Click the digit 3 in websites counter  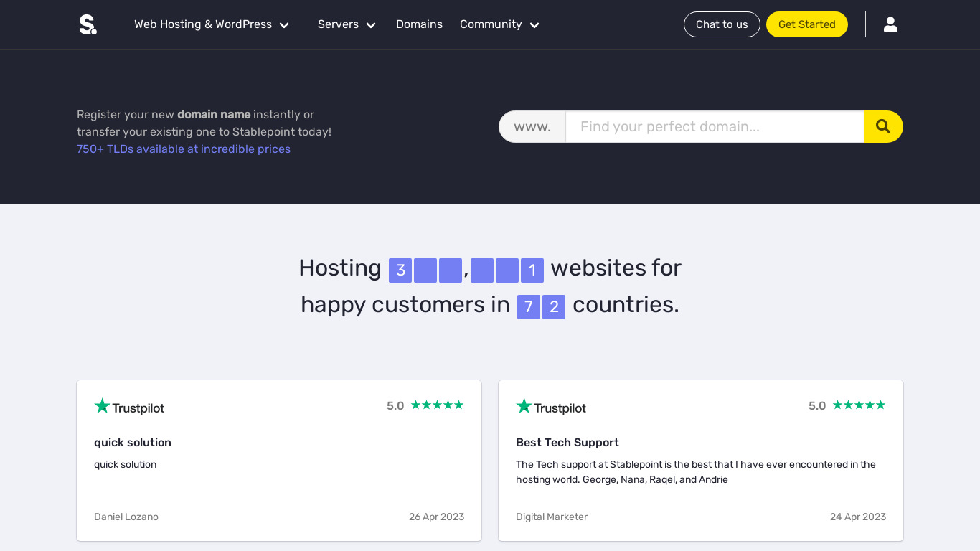pos(400,270)
